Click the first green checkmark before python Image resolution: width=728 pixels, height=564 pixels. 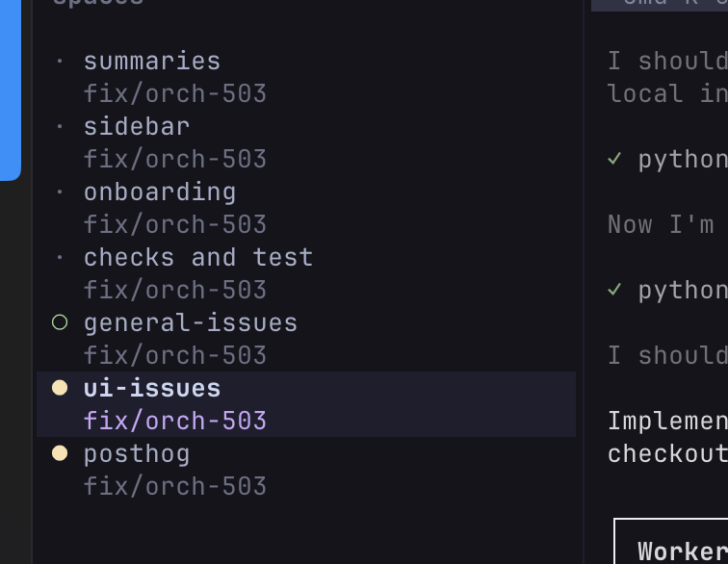(614, 159)
